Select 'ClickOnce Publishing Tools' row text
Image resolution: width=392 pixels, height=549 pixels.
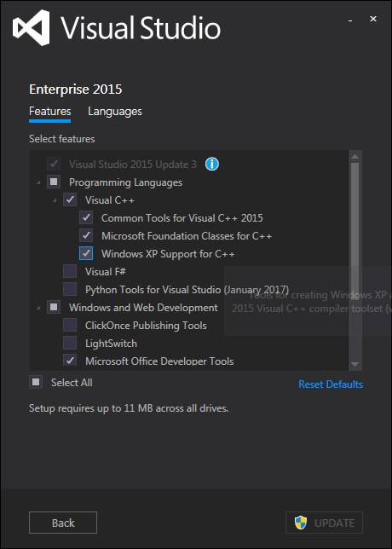coord(146,326)
